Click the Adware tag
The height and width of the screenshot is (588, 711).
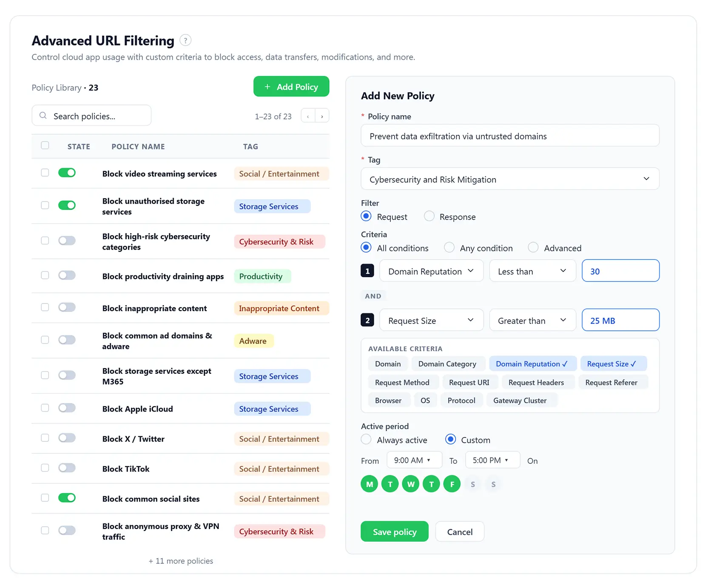253,341
